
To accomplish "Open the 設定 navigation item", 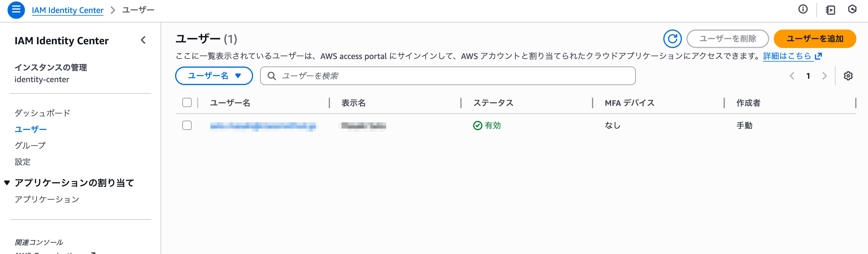I will (x=22, y=162).
